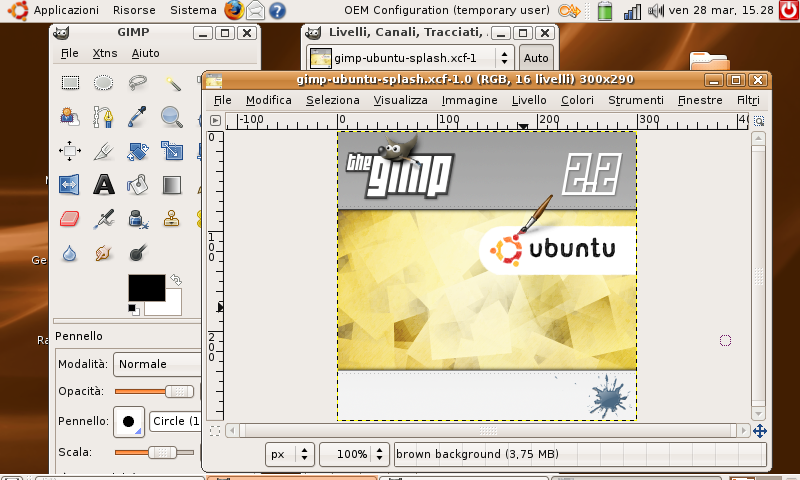Open the Finestre menu
The image size is (800, 480).
tap(700, 100)
